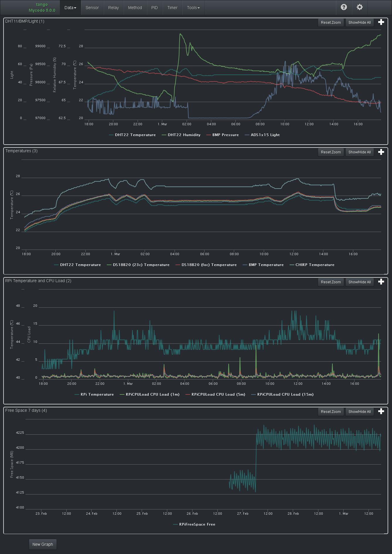Open the Timer page
392x554 pixels.
tap(173, 8)
